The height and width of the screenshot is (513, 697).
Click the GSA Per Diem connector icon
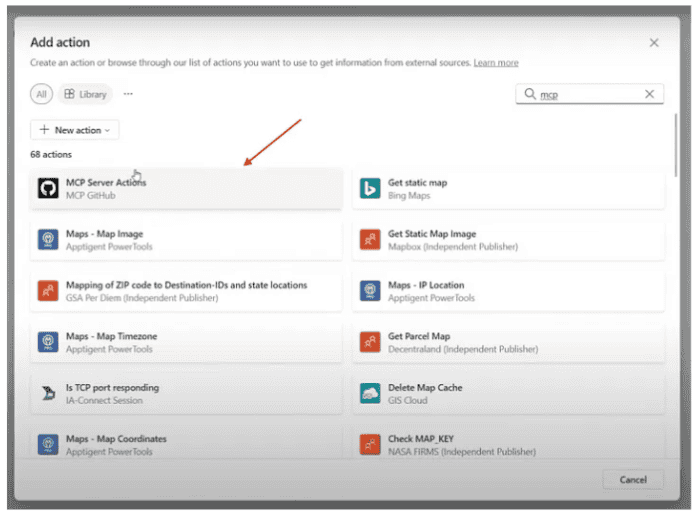click(x=48, y=291)
